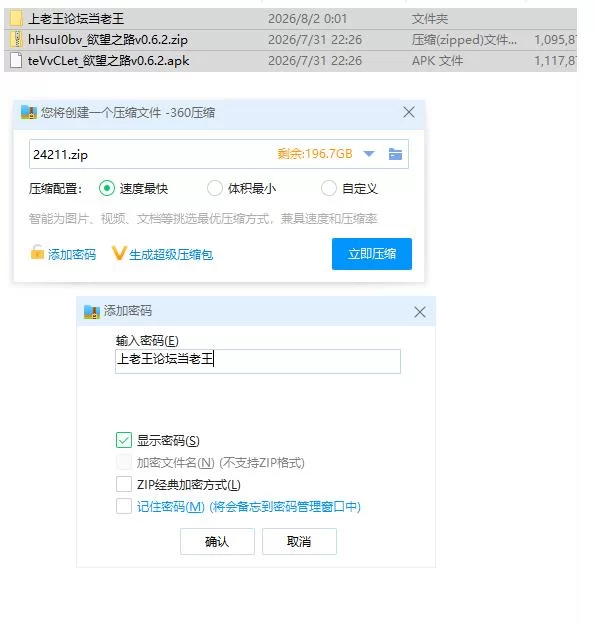This screenshot has width=596, height=624.
Task: Click the 360压缩 title bar icon
Action: (29, 113)
